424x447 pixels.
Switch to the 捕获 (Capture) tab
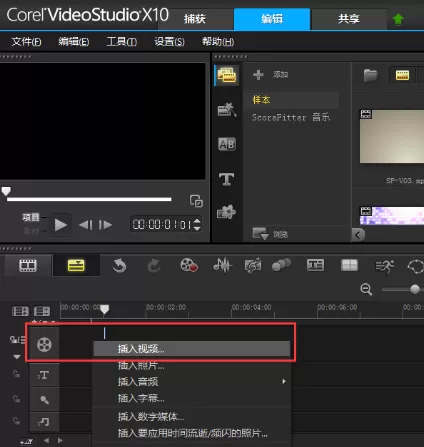(196, 19)
